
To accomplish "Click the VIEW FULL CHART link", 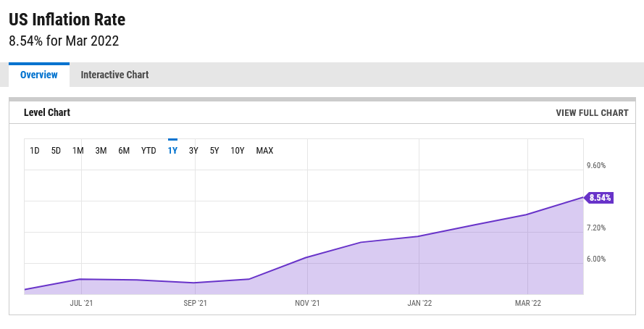I will [592, 112].
